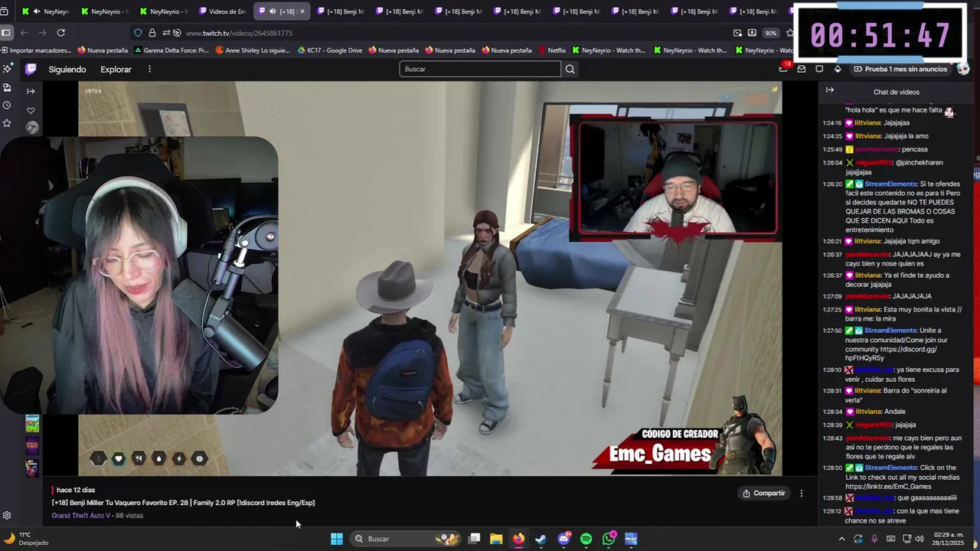Click the round channel avatar below sidebar heart
The height and width of the screenshot is (551, 980).
pyautogui.click(x=31, y=128)
